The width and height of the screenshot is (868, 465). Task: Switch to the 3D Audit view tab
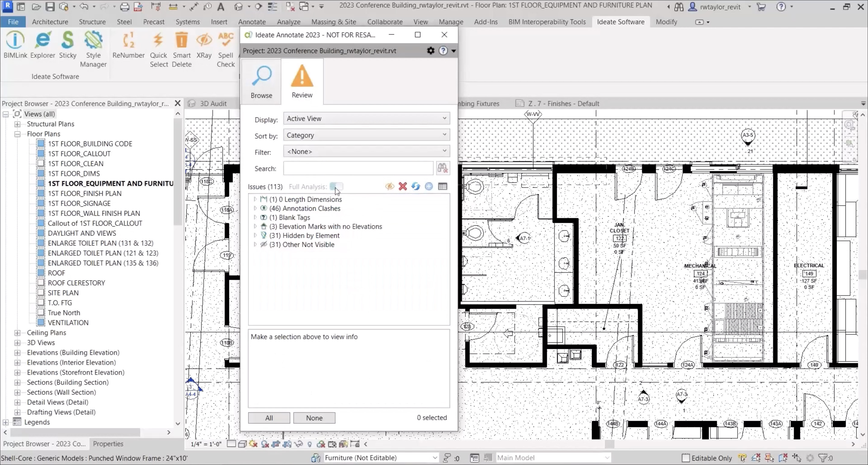coord(213,103)
